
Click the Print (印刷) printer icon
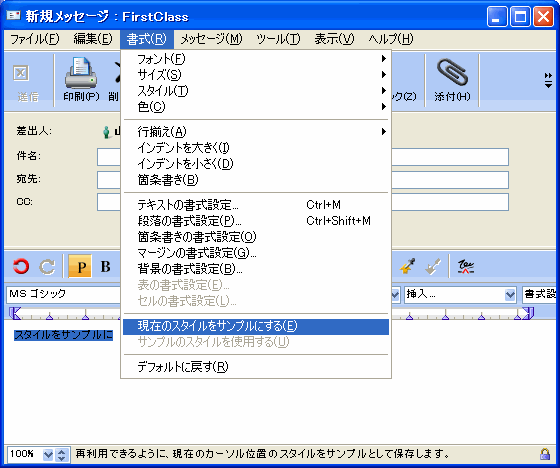[x=81, y=73]
